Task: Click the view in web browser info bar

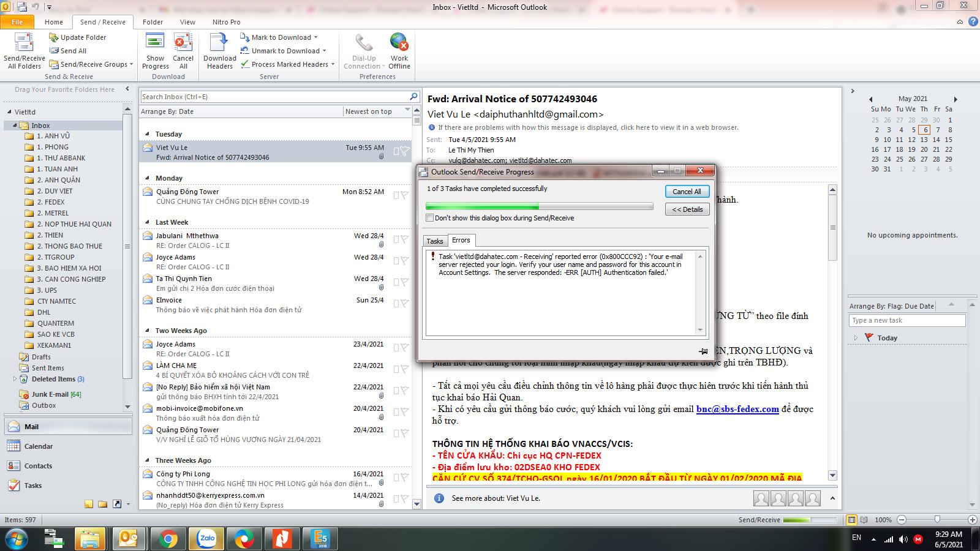Action: 588,127
